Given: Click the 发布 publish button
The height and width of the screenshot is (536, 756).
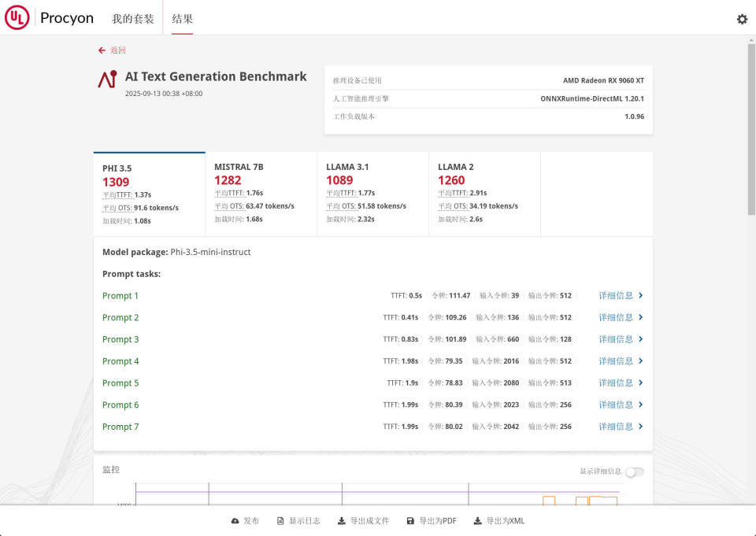Looking at the screenshot, I should [x=245, y=521].
